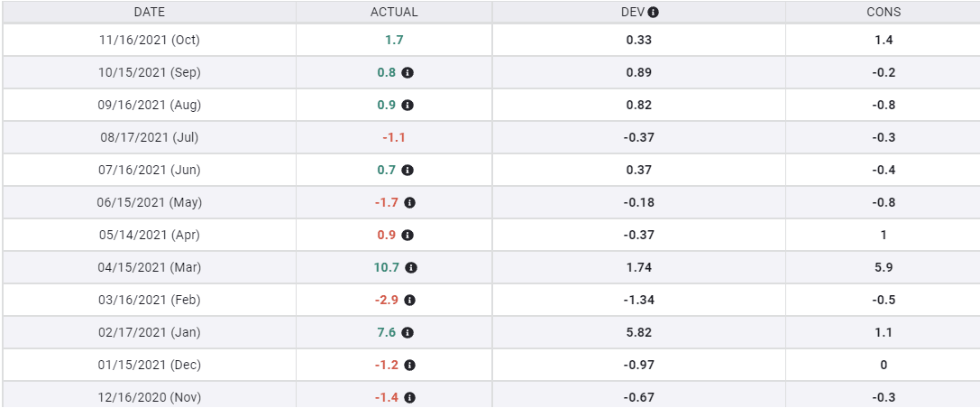Click info icon next to -1.2 December value
The width and height of the screenshot is (980, 408).
point(409,365)
